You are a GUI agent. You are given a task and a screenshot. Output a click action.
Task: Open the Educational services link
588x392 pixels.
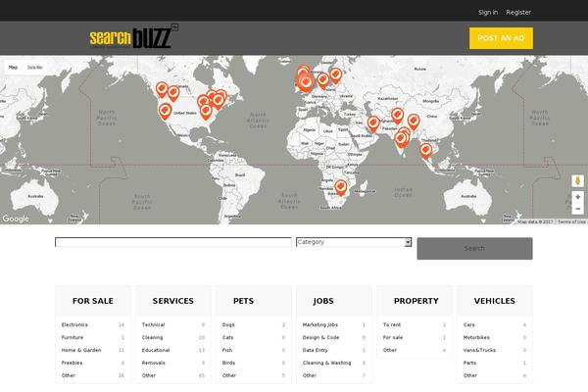pyautogui.click(x=156, y=350)
